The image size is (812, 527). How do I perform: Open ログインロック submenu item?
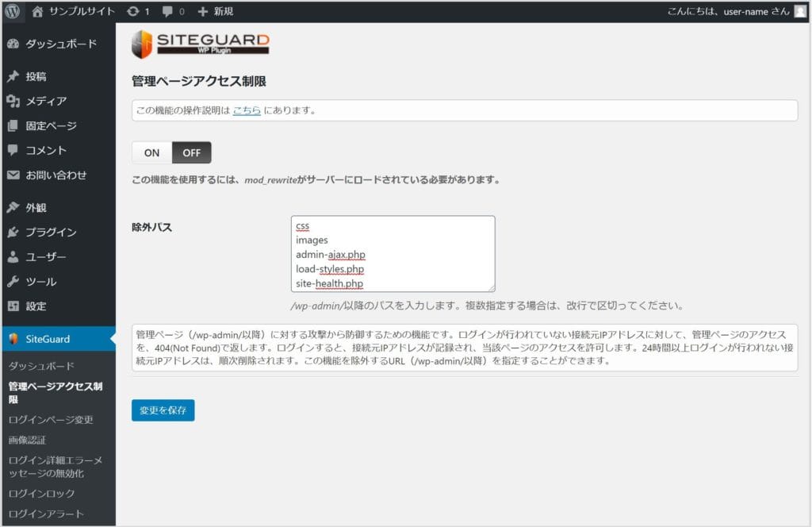[41, 494]
